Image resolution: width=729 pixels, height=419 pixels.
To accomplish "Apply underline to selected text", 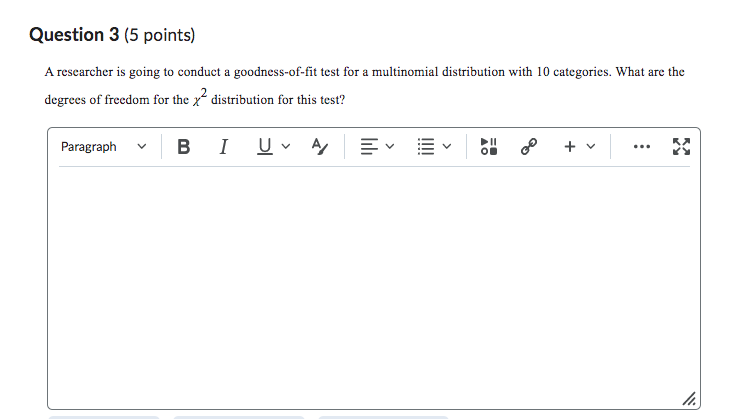I will click(265, 146).
